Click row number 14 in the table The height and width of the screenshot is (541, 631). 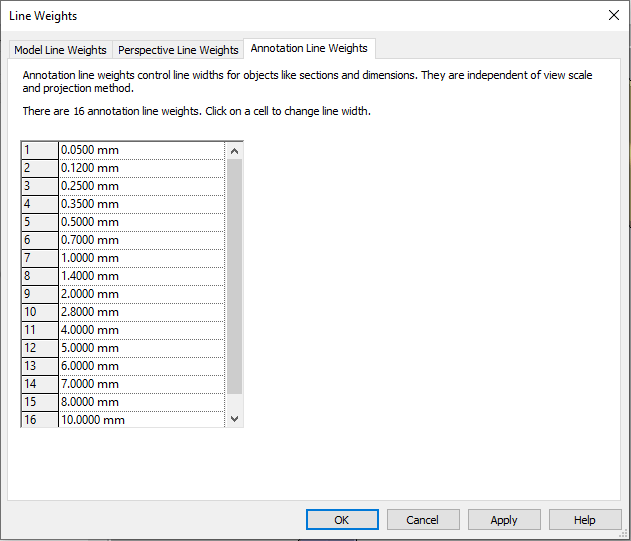39,384
